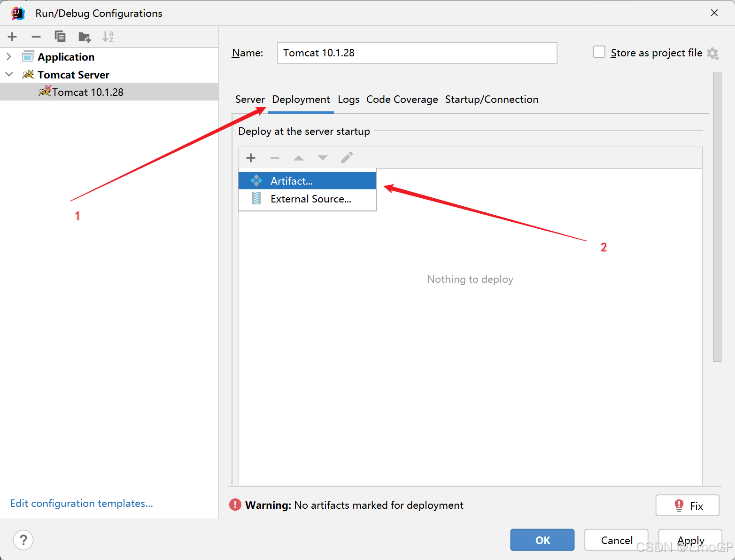Copy the selected configuration
The image size is (735, 560).
[60, 37]
